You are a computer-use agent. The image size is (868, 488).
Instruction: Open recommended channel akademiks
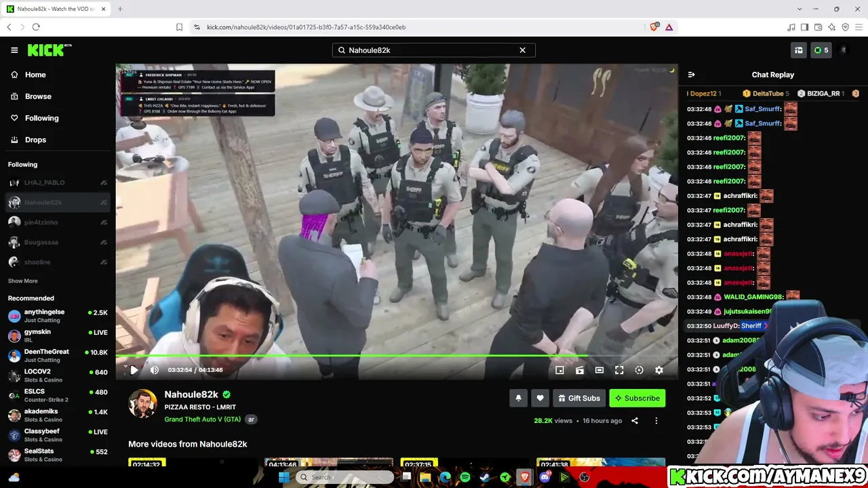tap(58, 415)
